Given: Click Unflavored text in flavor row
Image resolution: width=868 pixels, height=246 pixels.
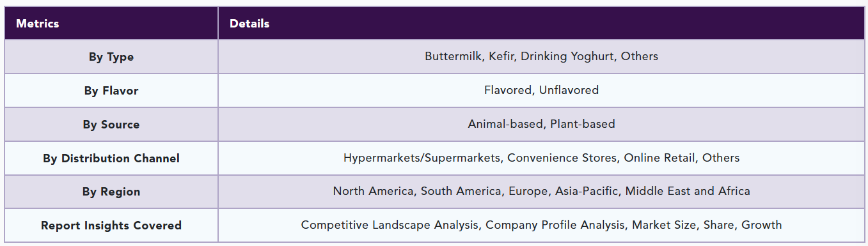Looking at the screenshot, I should (569, 90).
